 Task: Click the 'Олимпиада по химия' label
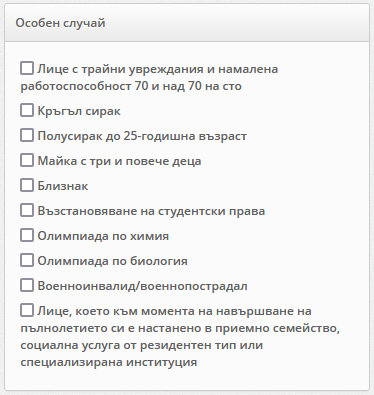(x=103, y=236)
